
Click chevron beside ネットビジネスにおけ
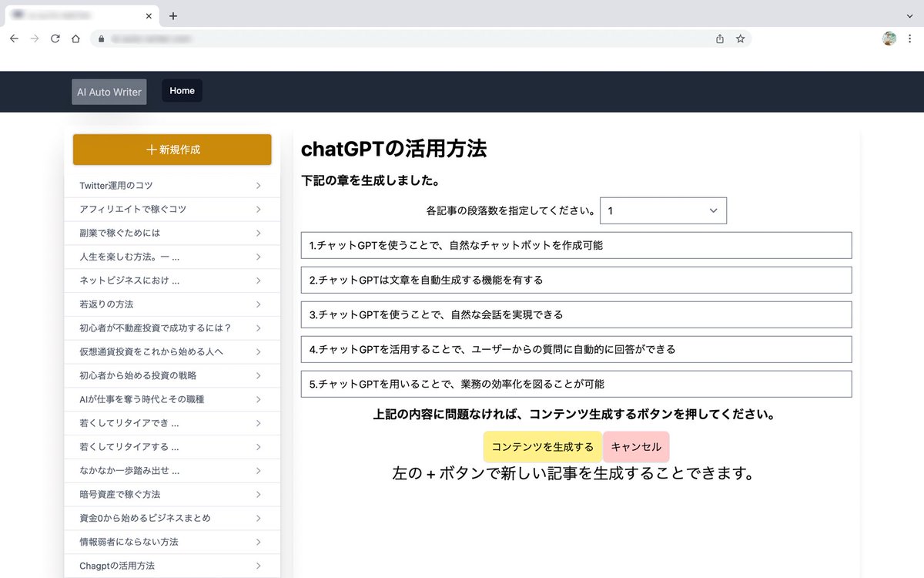coord(258,281)
